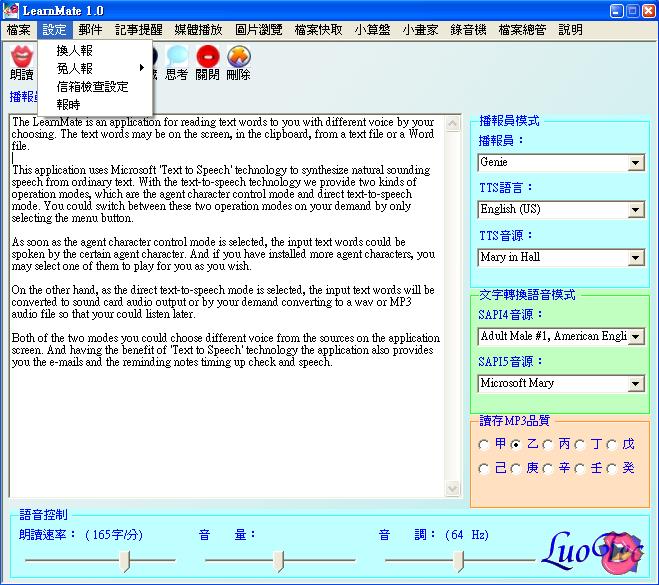
Task: Click the text area scroll up arrow
Action: 453,124
